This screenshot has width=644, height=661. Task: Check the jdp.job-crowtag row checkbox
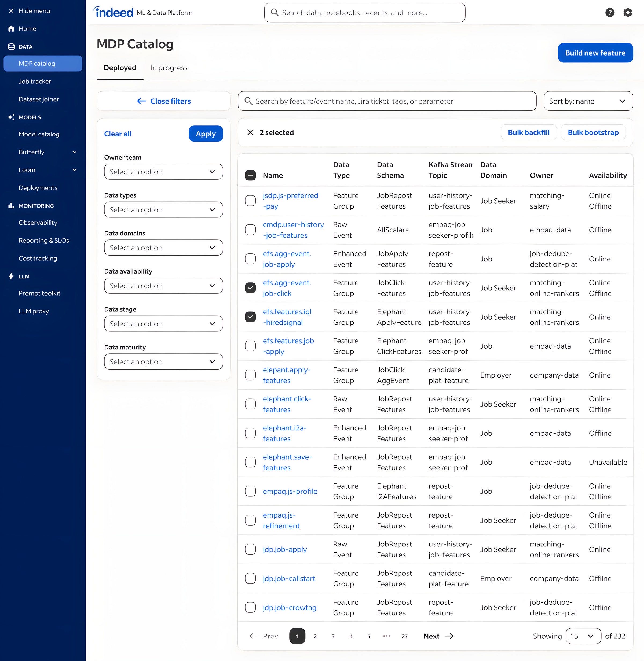(250, 608)
